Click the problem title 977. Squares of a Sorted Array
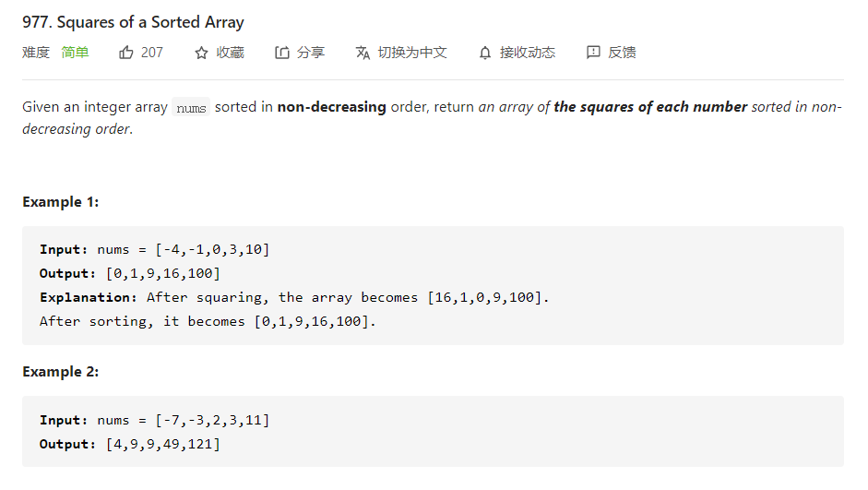Screen dimensions: 868x490 click(133, 22)
